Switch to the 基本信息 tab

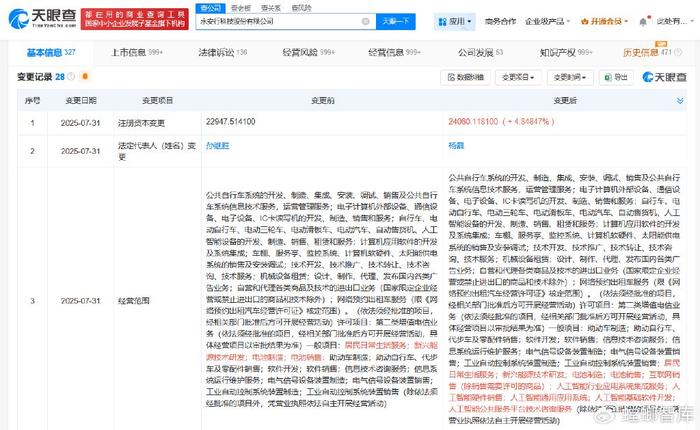coord(51,53)
